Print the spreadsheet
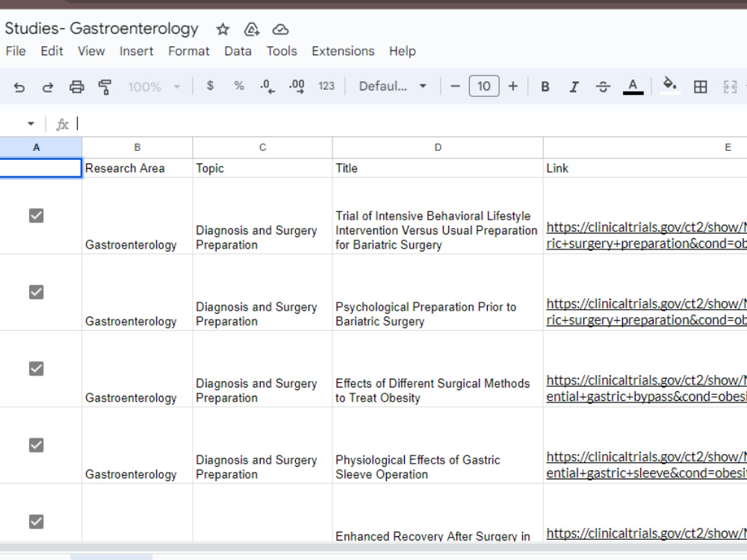The height and width of the screenshot is (560, 747). [x=77, y=87]
